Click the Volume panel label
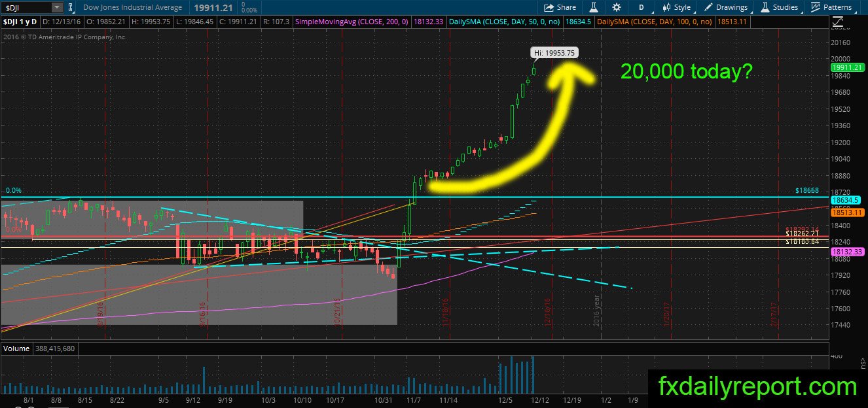This screenshot has width=868, height=408. [x=17, y=348]
